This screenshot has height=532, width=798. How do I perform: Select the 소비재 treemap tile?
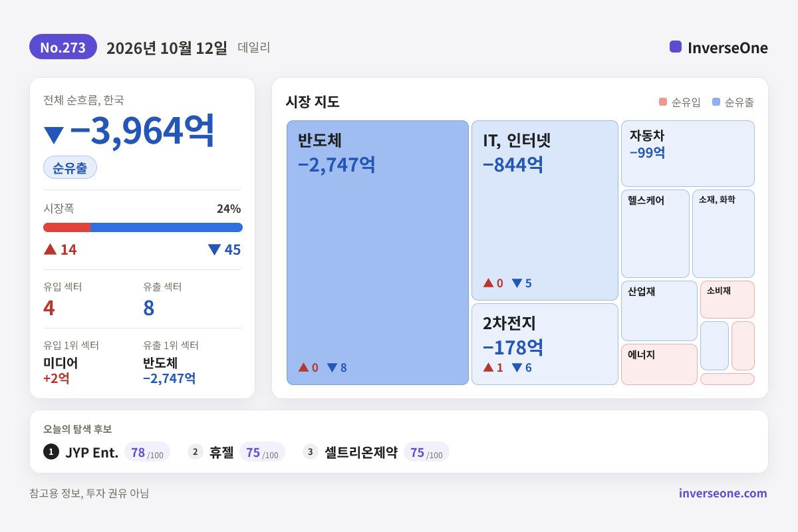tap(728, 299)
